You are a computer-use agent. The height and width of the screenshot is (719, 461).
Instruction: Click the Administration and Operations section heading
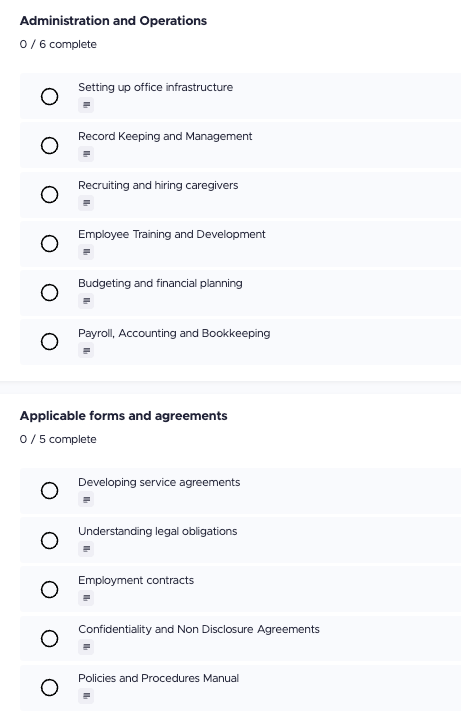pos(113,21)
